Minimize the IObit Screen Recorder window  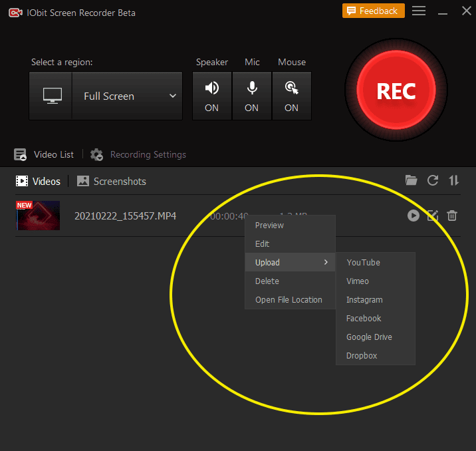point(443,13)
